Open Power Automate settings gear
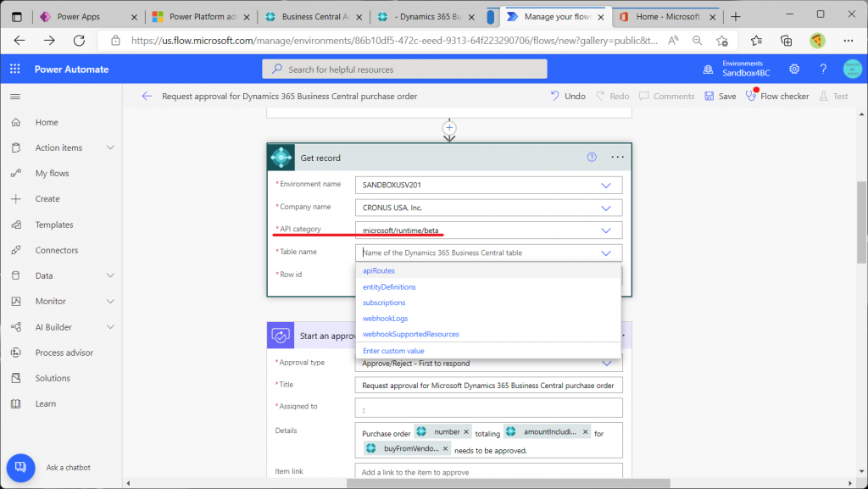Viewport: 868px width, 489px height. pos(794,69)
